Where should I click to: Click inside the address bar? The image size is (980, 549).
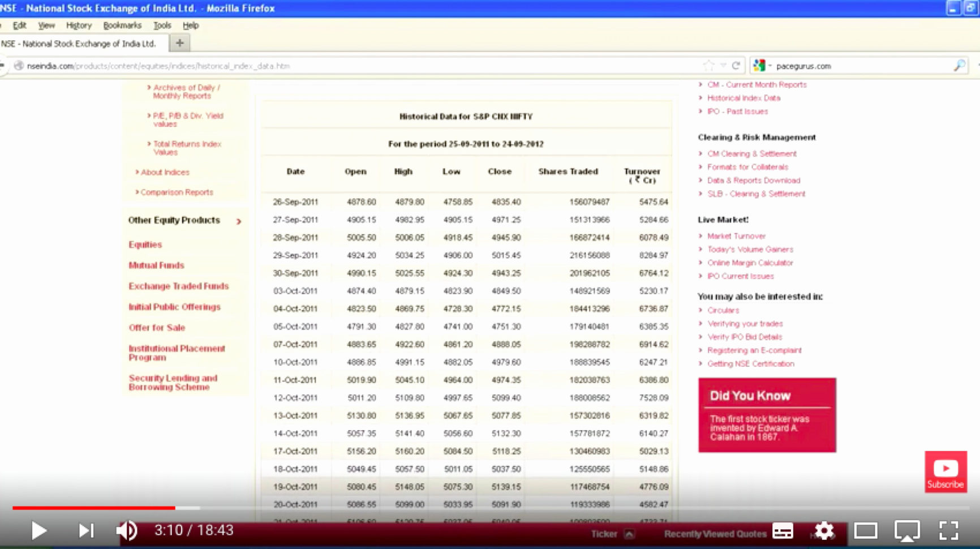coord(396,65)
